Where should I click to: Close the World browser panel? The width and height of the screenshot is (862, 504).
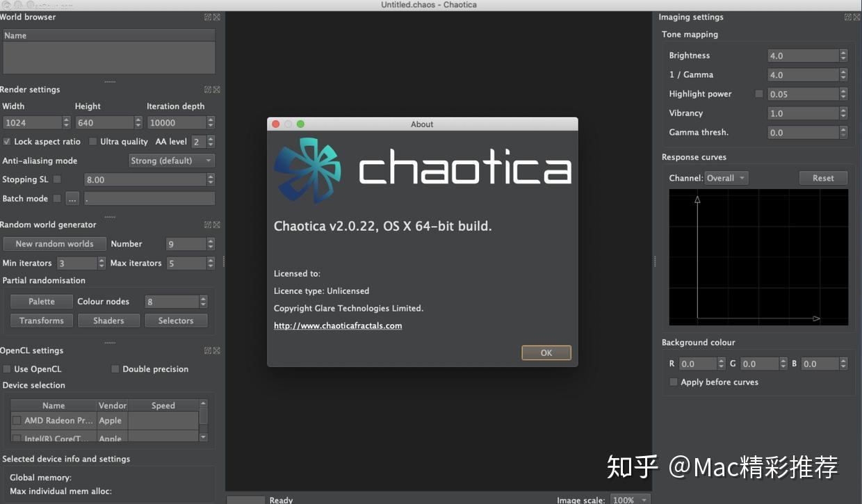tap(216, 17)
